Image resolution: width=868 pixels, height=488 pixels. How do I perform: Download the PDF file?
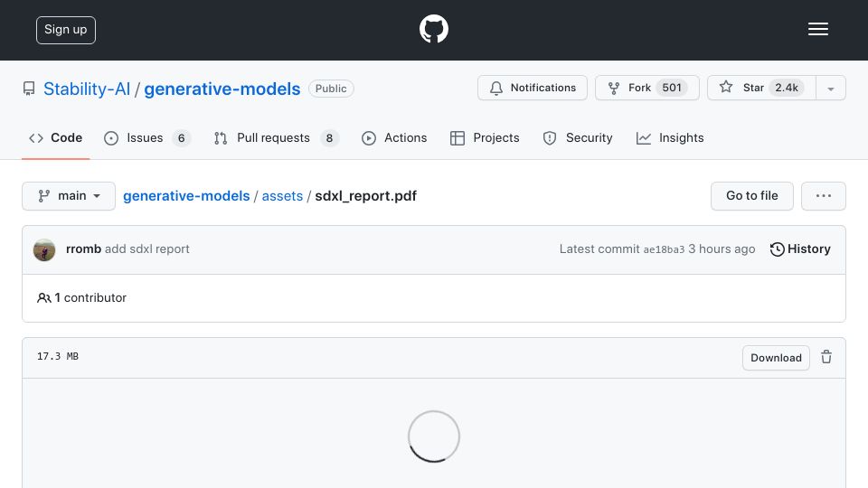(x=776, y=358)
